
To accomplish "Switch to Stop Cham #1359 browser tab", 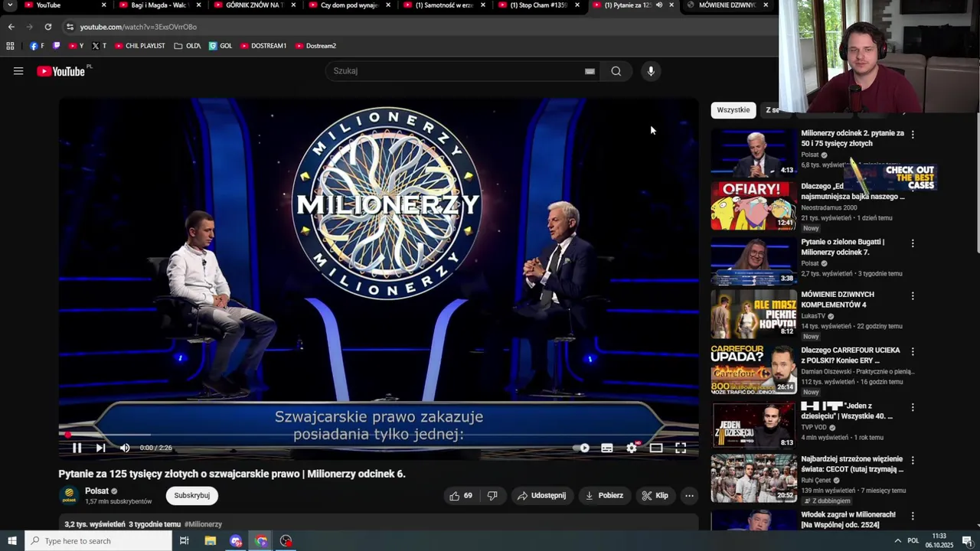I will pyautogui.click(x=538, y=5).
